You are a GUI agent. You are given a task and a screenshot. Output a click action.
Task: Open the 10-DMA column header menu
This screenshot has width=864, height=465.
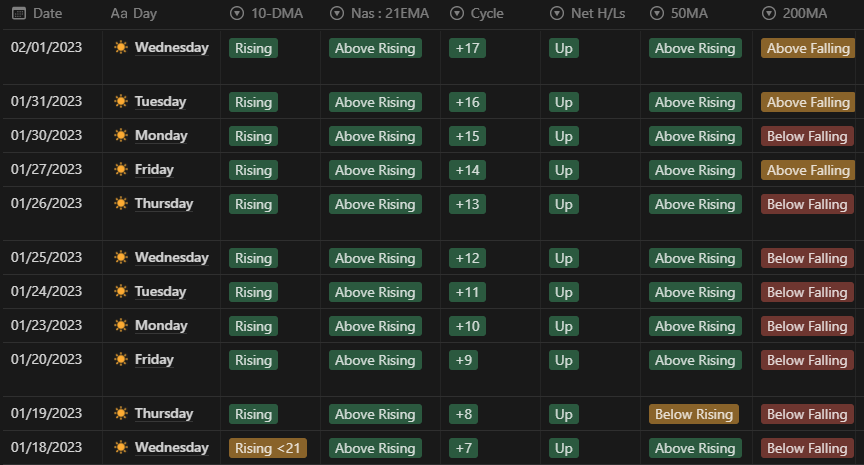click(271, 14)
